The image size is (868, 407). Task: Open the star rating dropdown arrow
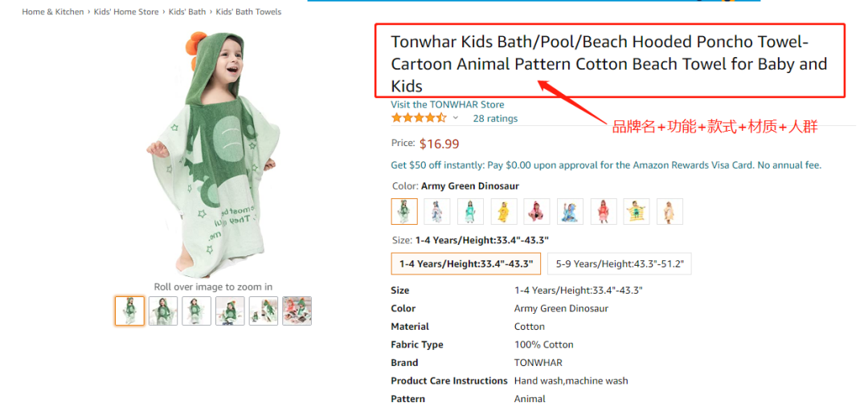point(456,118)
